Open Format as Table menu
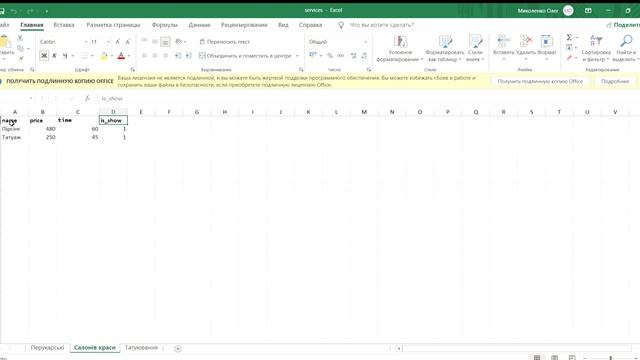Viewport: 640px width, 360px height. tap(445, 49)
